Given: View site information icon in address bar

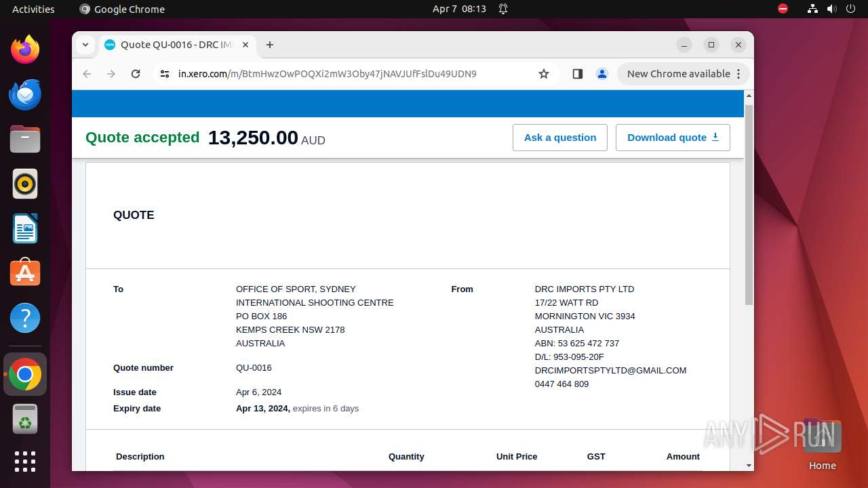Looking at the screenshot, I should pyautogui.click(x=165, y=74).
